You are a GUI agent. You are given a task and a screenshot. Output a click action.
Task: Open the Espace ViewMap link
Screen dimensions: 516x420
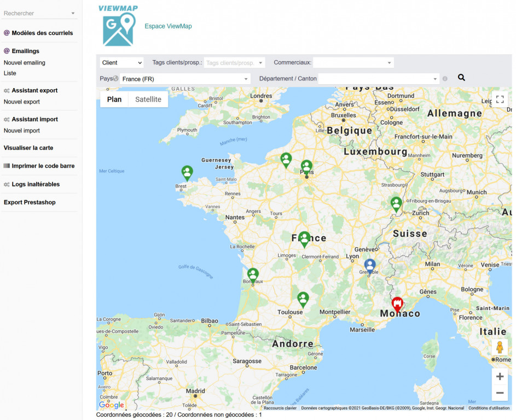click(168, 26)
